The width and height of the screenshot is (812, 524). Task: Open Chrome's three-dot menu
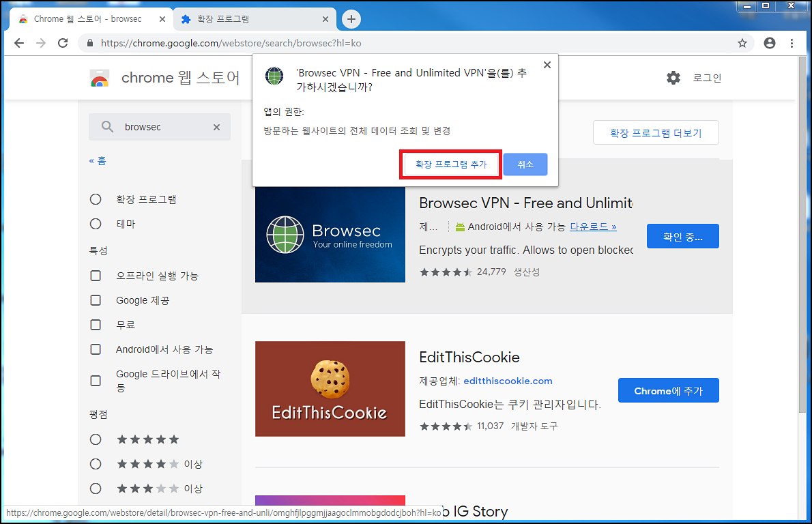click(x=792, y=43)
